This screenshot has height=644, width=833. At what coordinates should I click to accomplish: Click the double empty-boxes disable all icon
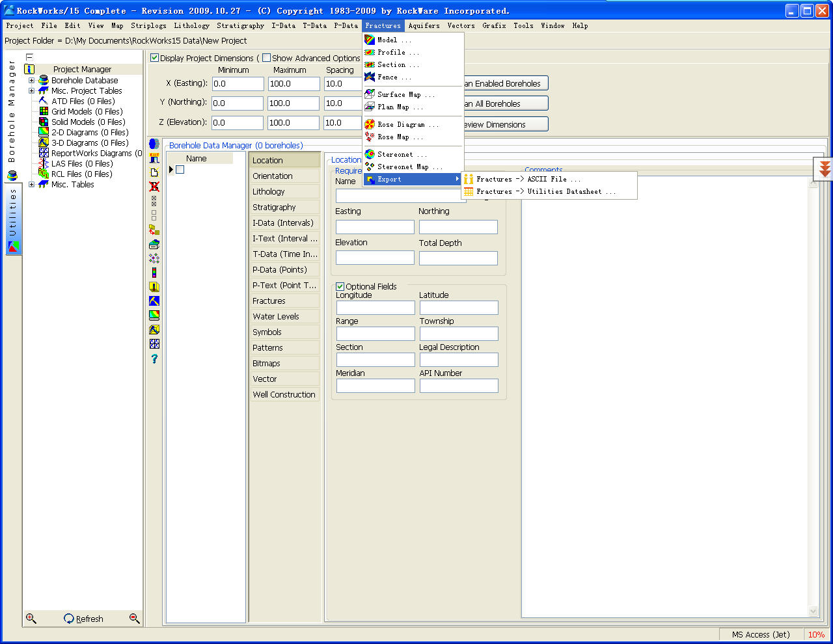pyautogui.click(x=154, y=215)
